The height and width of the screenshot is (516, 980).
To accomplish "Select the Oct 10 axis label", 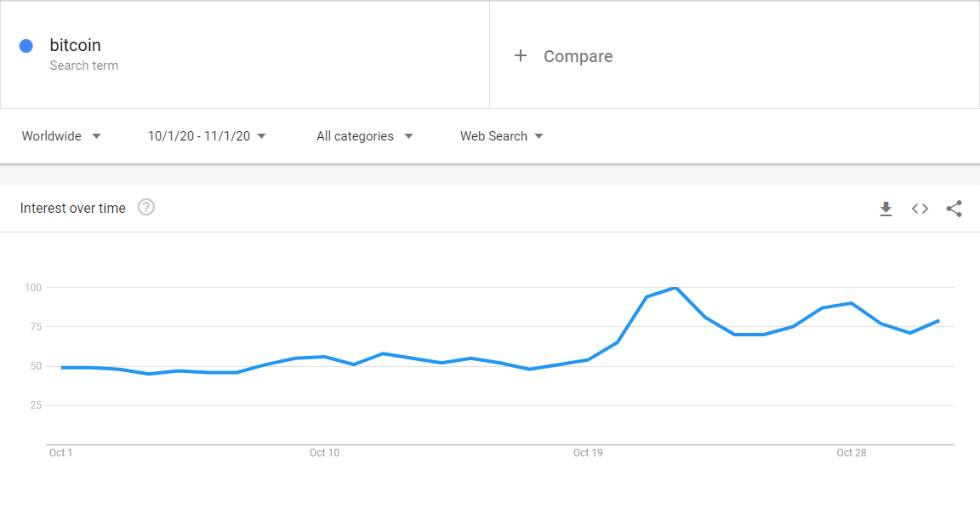I will click(x=324, y=453).
